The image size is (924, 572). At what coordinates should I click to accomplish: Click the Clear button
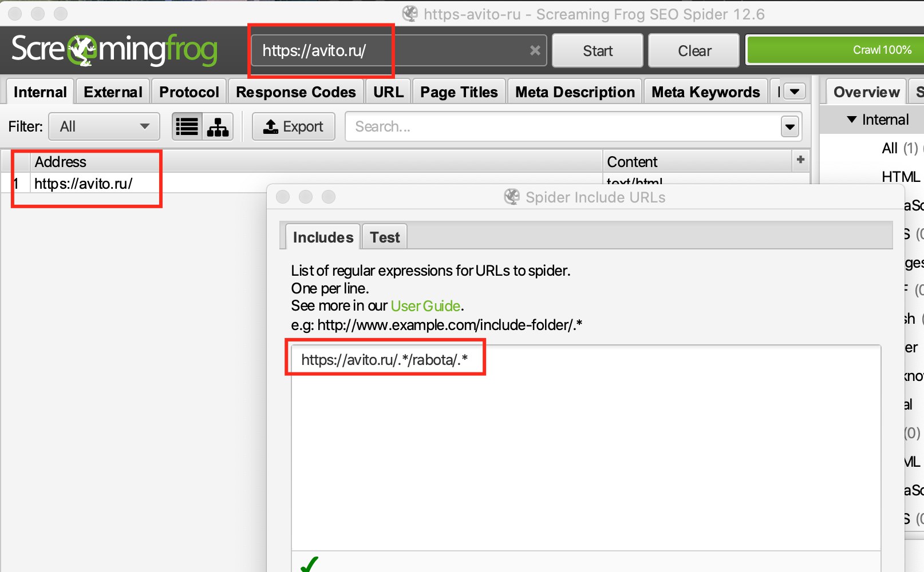click(694, 51)
